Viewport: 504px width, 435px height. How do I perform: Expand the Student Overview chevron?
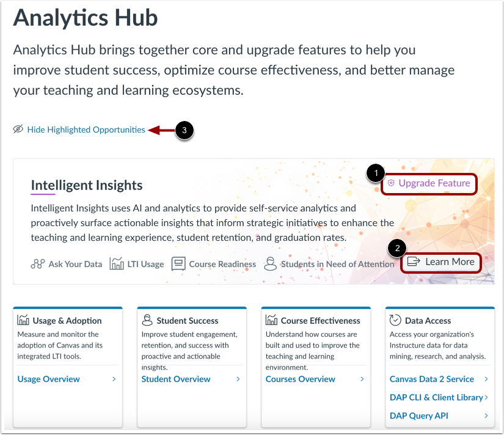(238, 379)
